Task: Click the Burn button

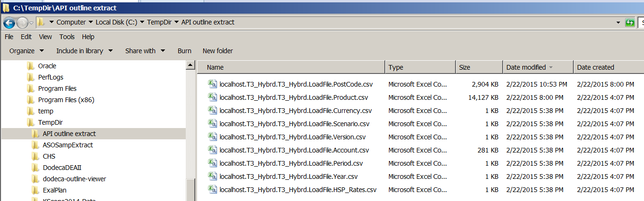Action: pos(184,51)
